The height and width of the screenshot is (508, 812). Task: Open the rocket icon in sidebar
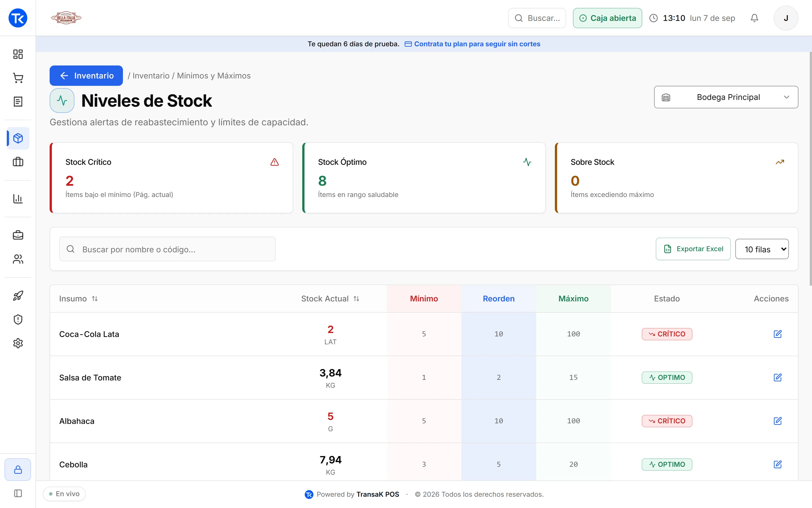click(18, 296)
